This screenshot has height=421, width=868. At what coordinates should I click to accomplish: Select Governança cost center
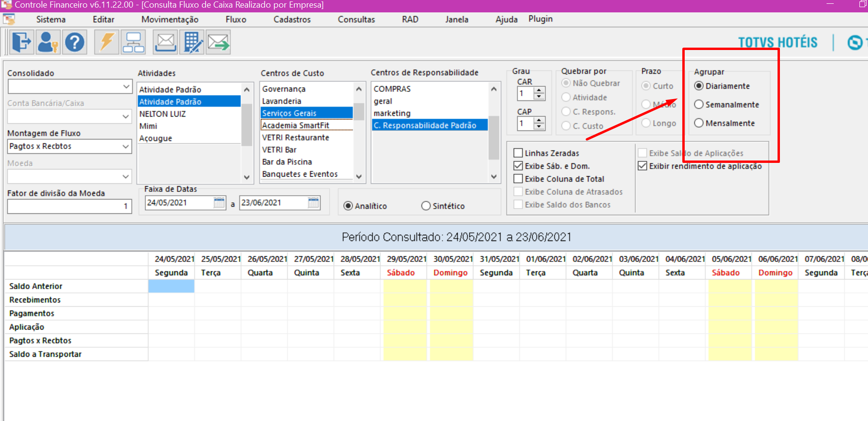coord(307,89)
